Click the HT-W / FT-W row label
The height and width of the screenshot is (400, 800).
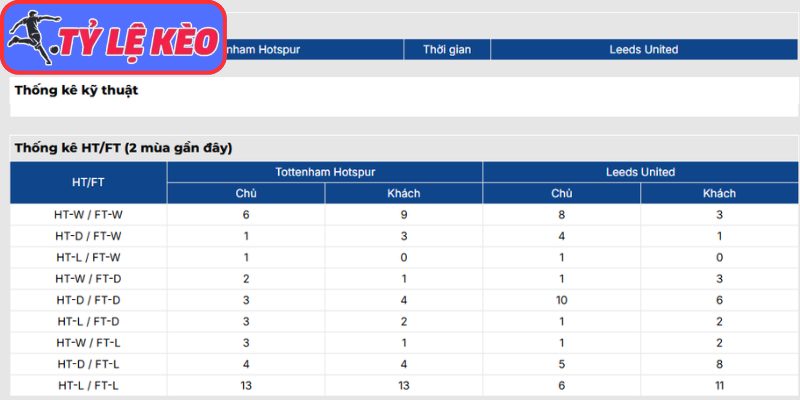tap(88, 215)
